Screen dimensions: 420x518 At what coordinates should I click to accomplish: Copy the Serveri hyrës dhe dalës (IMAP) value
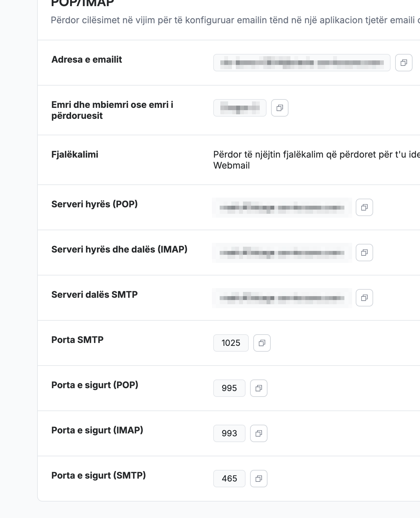[364, 253]
